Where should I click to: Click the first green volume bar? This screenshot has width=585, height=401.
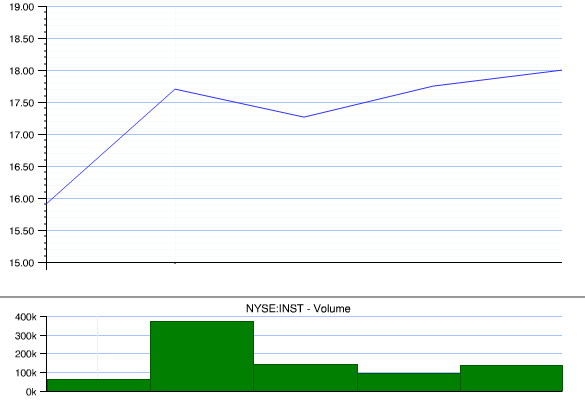coord(98,385)
